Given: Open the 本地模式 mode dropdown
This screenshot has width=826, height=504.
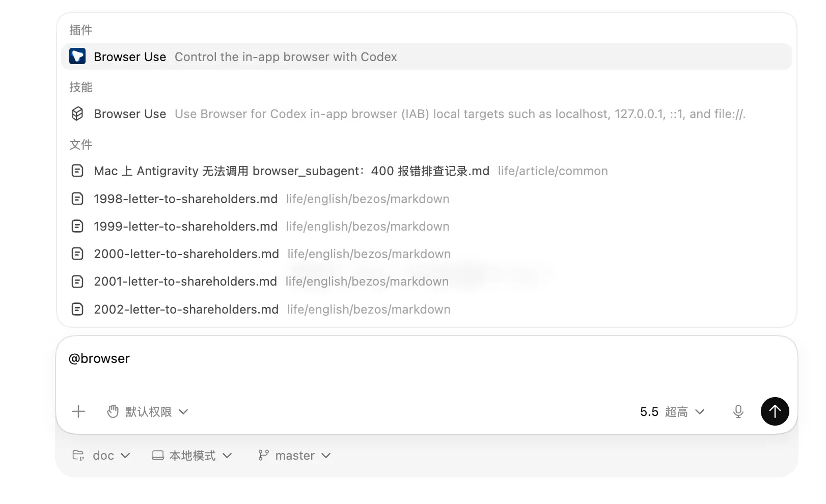Looking at the screenshot, I should [x=192, y=455].
